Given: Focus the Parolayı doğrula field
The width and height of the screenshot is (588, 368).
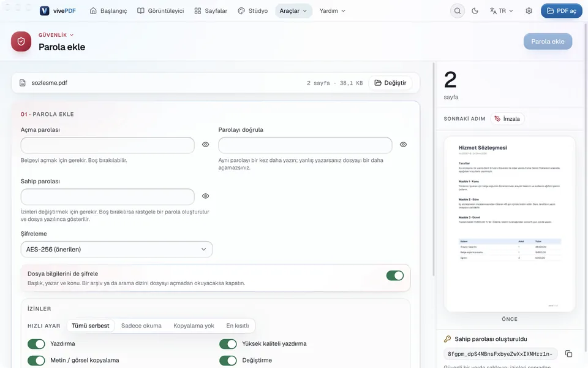Looking at the screenshot, I should (x=305, y=145).
